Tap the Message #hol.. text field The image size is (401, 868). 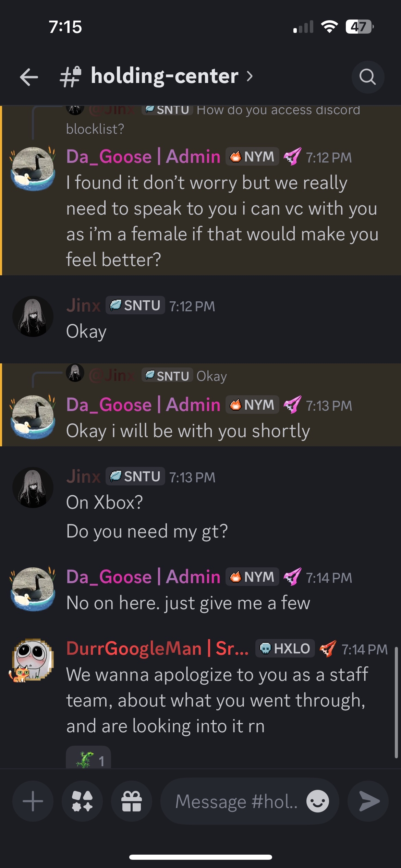[236, 801]
